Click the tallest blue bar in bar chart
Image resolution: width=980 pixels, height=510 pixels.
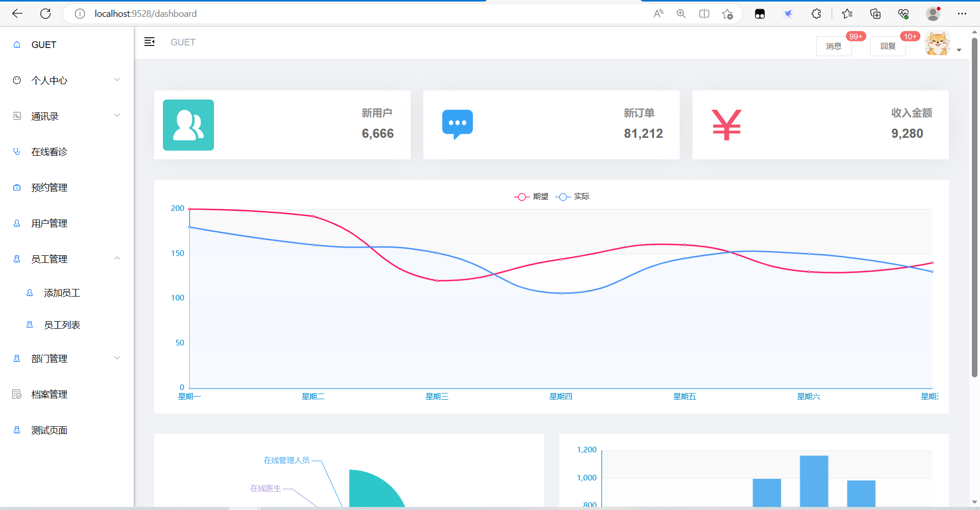(x=814, y=481)
